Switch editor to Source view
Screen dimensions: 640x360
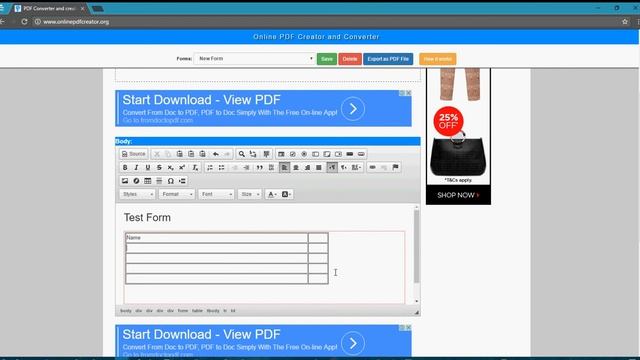coord(133,154)
